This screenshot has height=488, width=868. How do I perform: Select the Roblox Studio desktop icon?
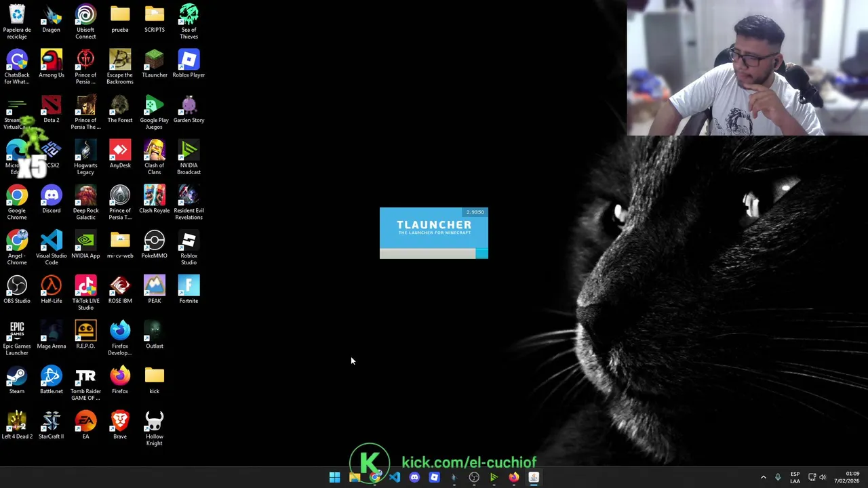pyautogui.click(x=189, y=248)
